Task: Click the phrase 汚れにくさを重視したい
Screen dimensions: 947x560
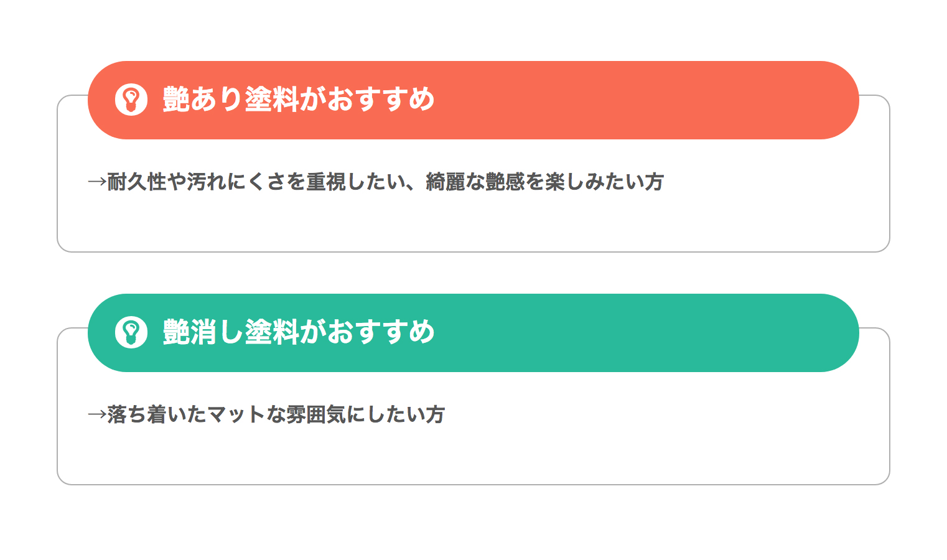Action: [x=296, y=182]
